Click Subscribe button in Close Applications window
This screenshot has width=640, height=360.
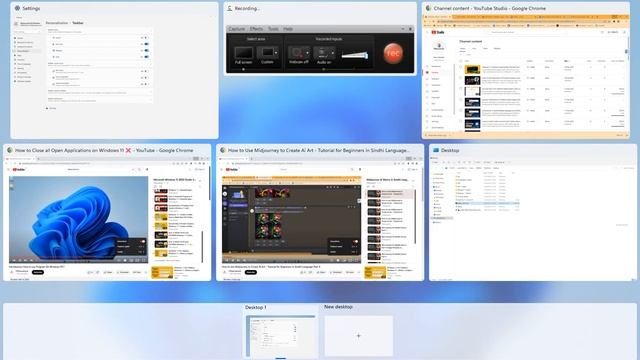click(x=38, y=272)
